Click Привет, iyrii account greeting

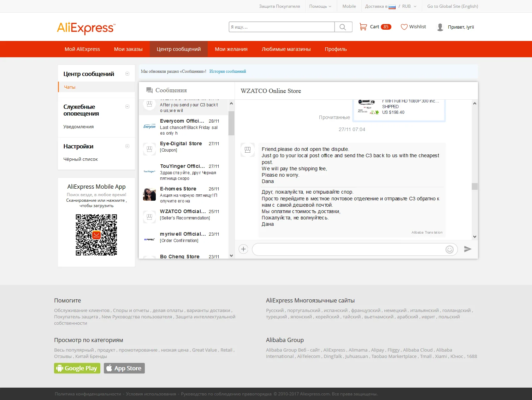461,27
